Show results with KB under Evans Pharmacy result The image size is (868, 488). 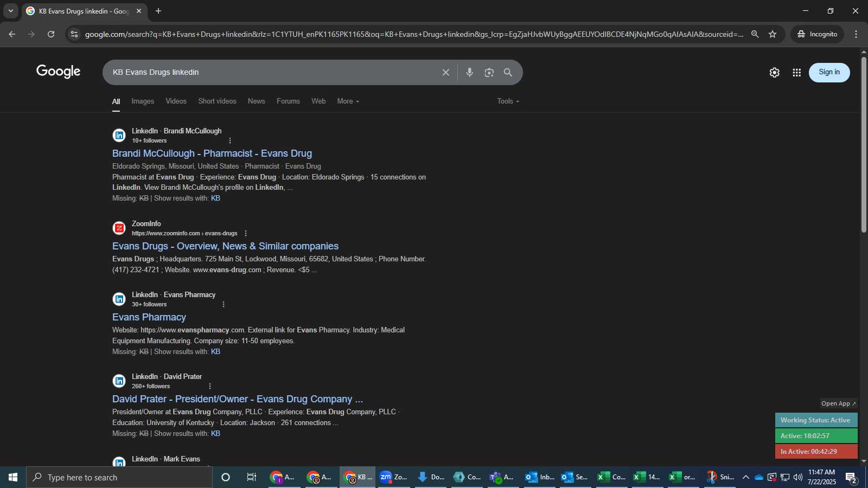215,352
